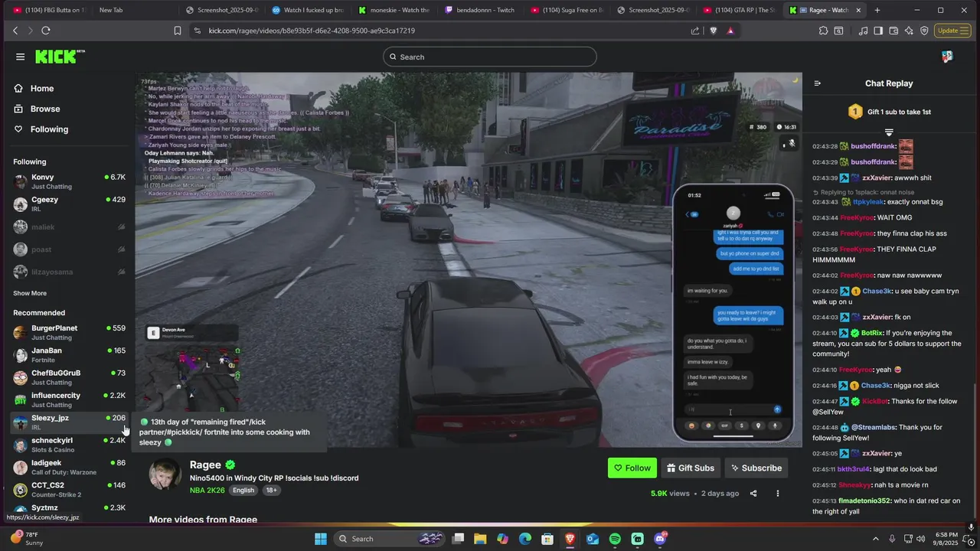Screen dimensions: 980x551
Task: Open Sleezy_jpz recommended channel
Action: [x=69, y=422]
